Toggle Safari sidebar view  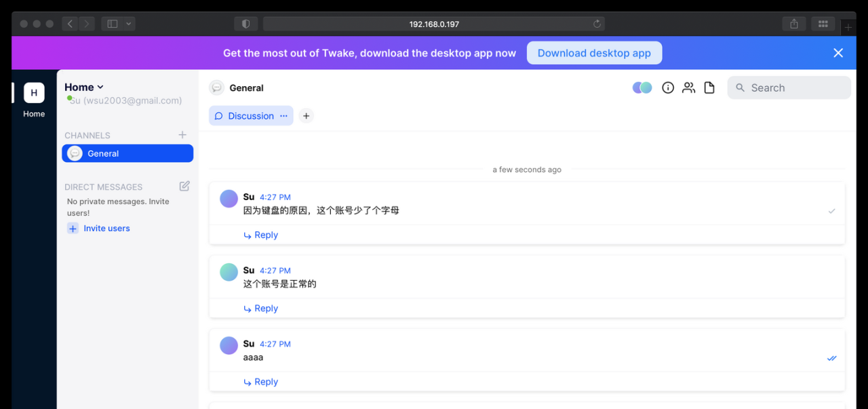(113, 24)
